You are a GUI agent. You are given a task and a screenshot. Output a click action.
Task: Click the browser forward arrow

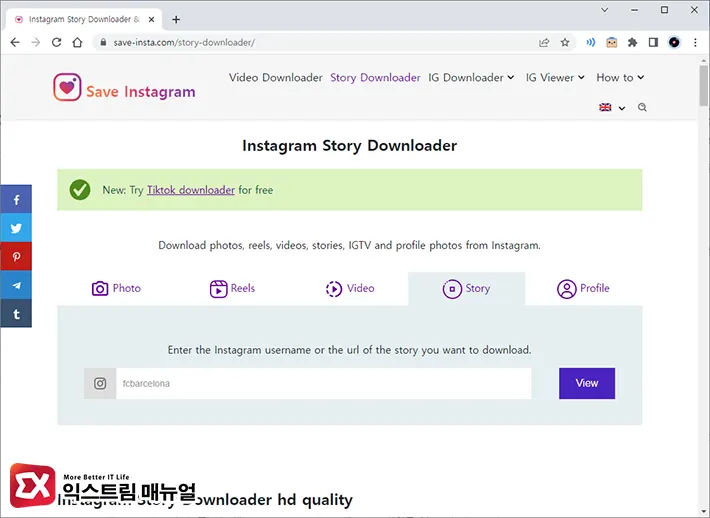(x=36, y=43)
